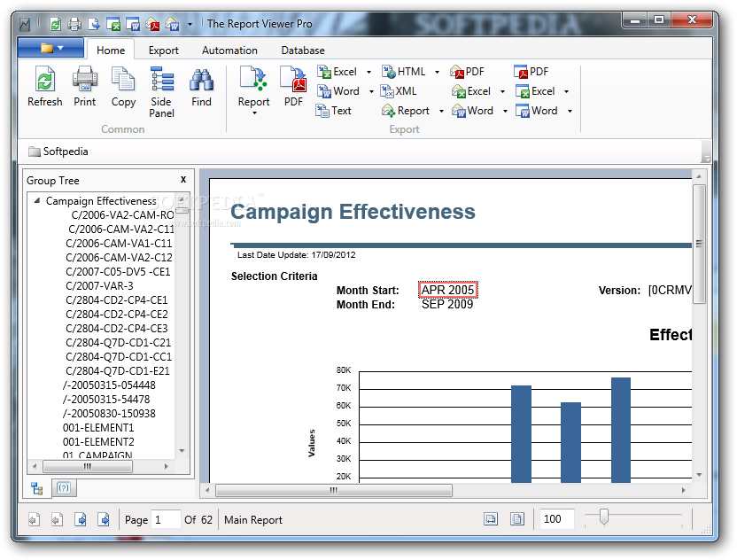Go to next page navigation icon
The width and height of the screenshot is (737, 560).
point(81,520)
